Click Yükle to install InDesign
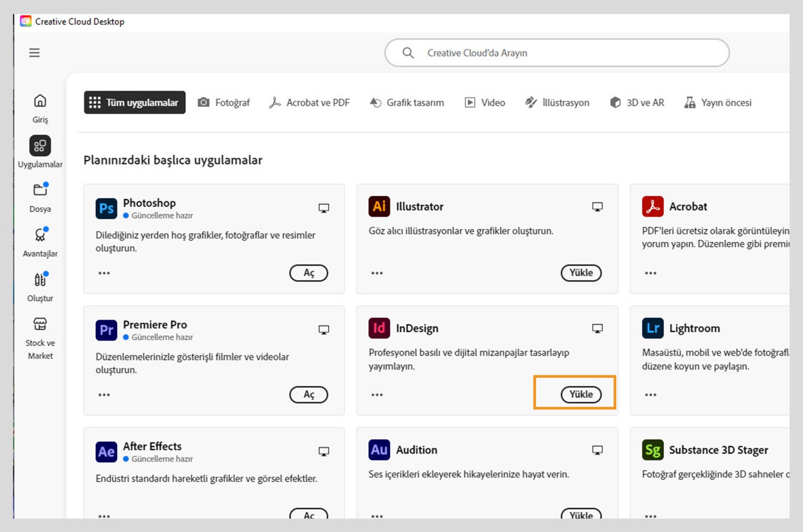This screenshot has width=803, height=532. point(581,394)
